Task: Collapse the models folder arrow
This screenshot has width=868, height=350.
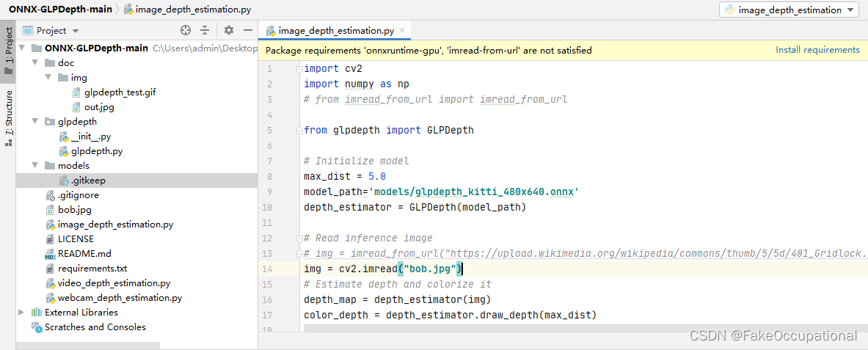Action: [35, 166]
